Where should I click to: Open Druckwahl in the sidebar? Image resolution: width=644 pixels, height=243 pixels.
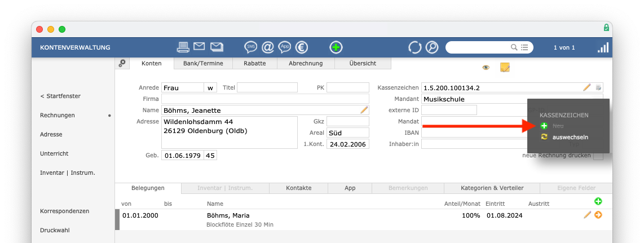tap(55, 230)
